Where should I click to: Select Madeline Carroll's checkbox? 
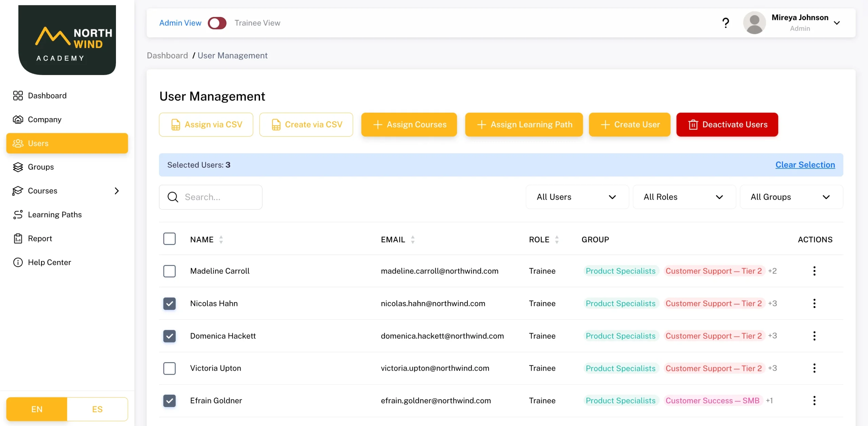[169, 271]
